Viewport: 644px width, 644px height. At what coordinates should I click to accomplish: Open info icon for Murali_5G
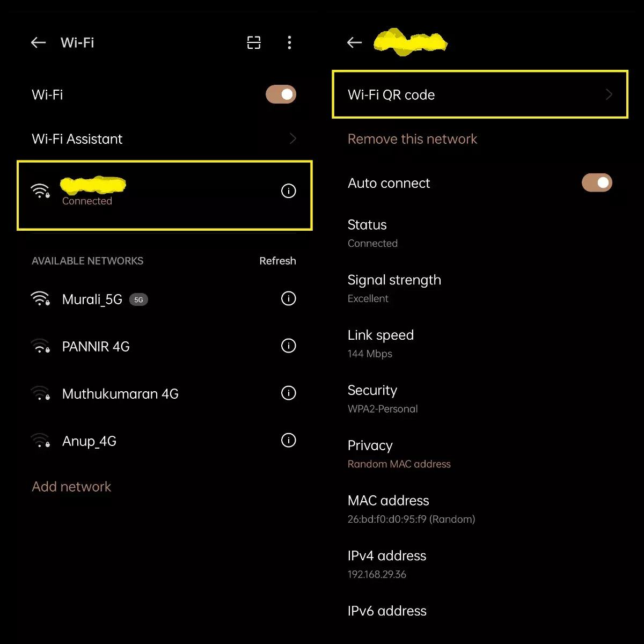coord(289,299)
